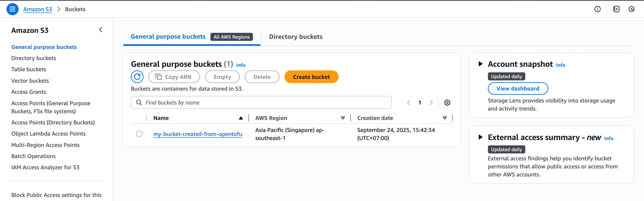Open Multi-Region Access Points
The image size is (644, 201).
pyautogui.click(x=45, y=145)
